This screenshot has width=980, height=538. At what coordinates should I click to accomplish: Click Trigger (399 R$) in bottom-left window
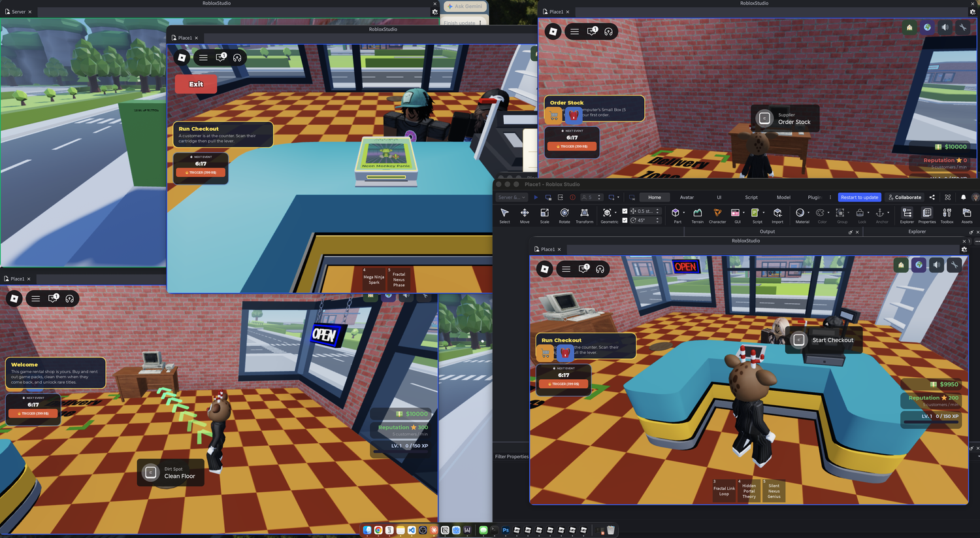click(x=33, y=414)
